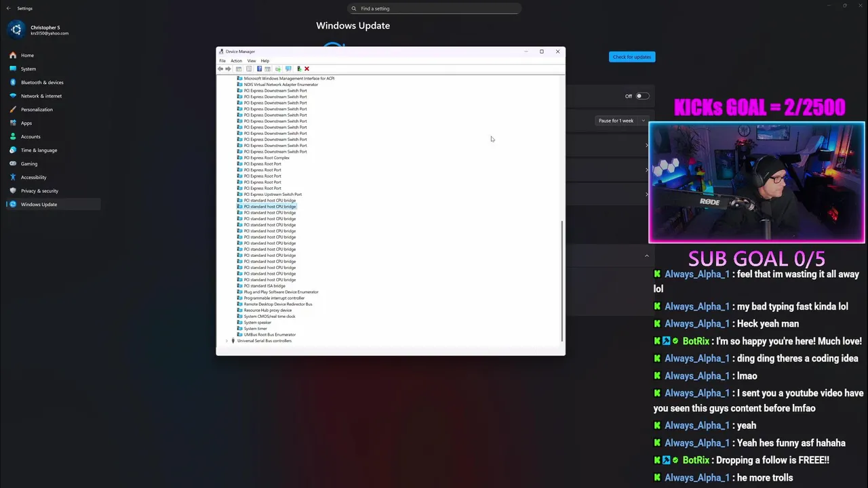Expand Universal Serial Bus controllers
Screen dimensions: 868x488
[226, 341]
